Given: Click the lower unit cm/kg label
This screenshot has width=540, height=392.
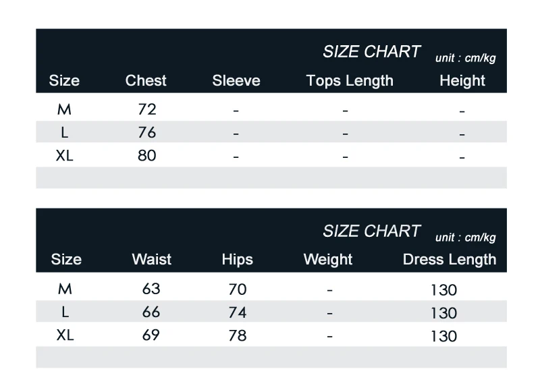Looking at the screenshot, I should tap(465, 237).
